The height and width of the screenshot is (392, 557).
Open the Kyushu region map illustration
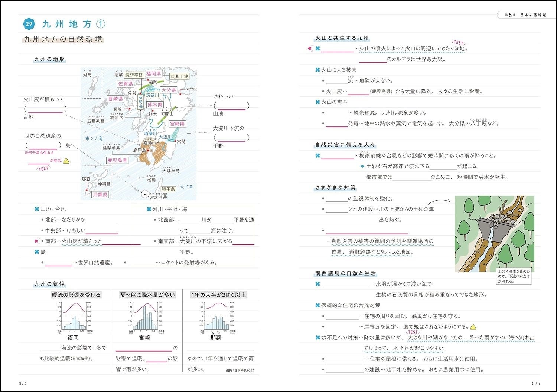tap(139, 134)
